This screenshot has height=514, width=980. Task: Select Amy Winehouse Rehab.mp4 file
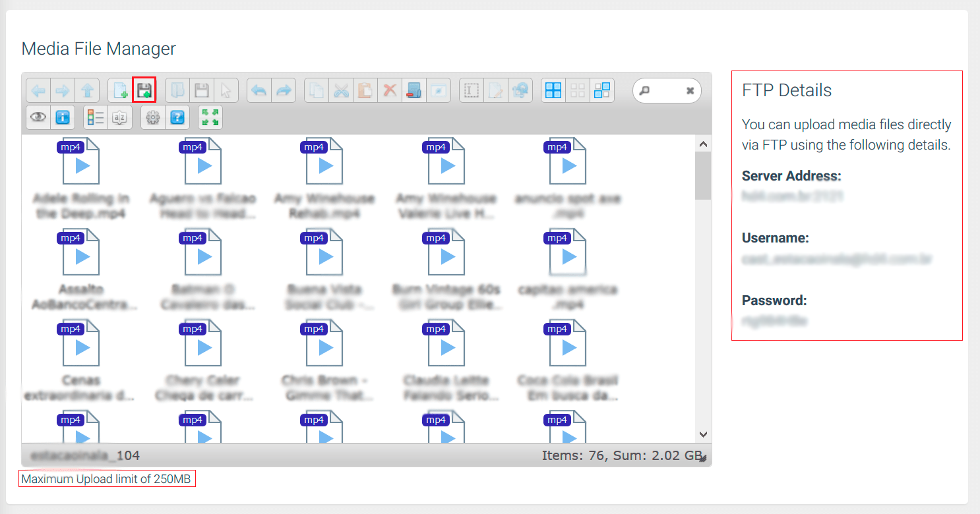pos(324,179)
